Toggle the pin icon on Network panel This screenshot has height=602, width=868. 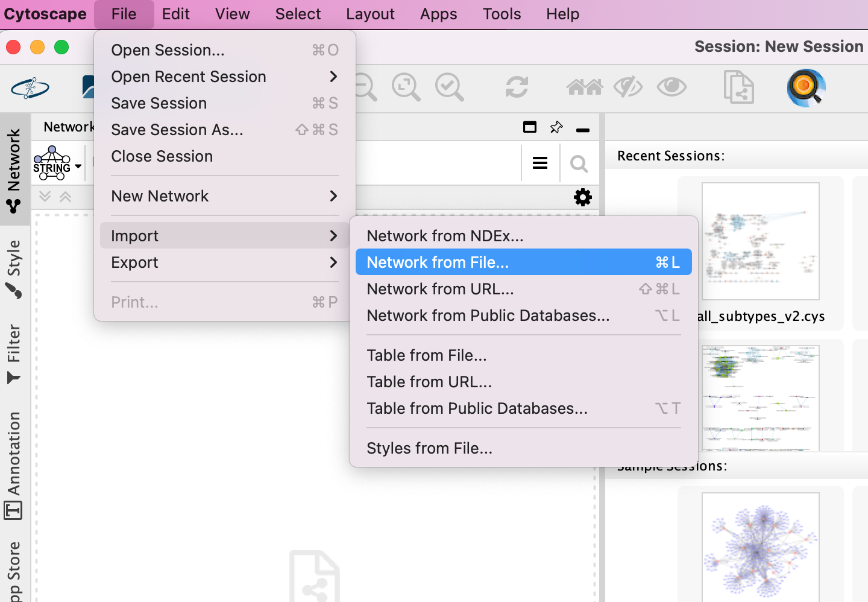point(556,127)
